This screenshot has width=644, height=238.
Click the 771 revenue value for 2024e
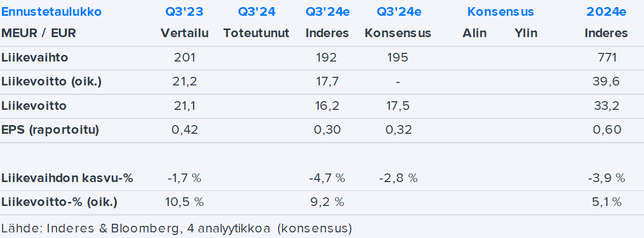tap(606, 58)
